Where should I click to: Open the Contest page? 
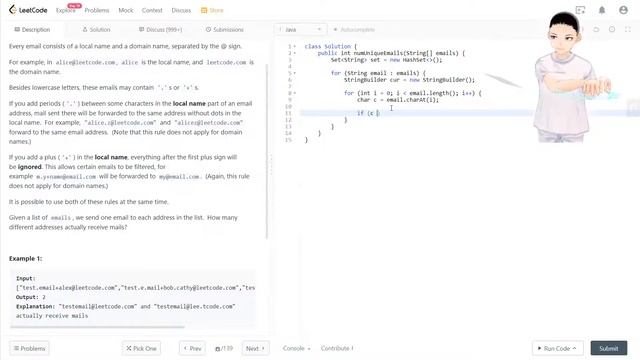coord(152,10)
